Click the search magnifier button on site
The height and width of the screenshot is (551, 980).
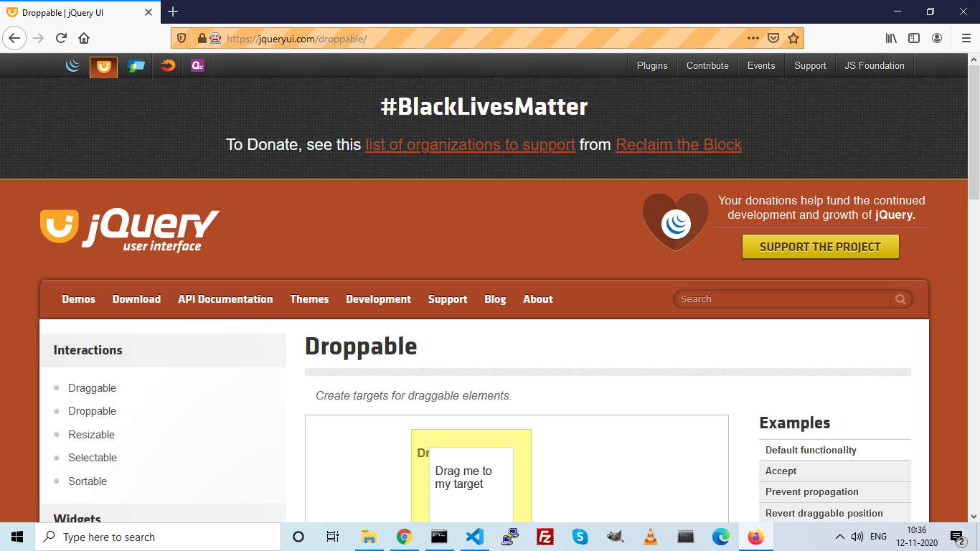(x=901, y=299)
